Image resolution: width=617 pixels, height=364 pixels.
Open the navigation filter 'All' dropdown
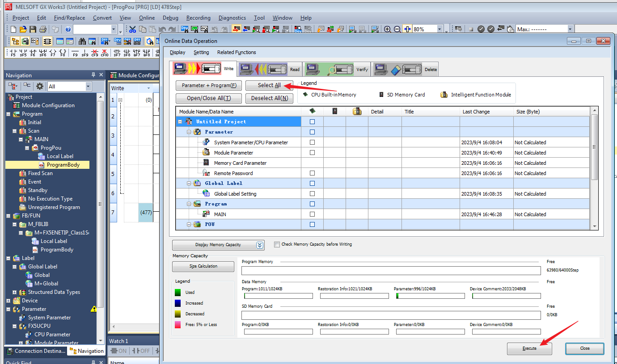pos(88,87)
